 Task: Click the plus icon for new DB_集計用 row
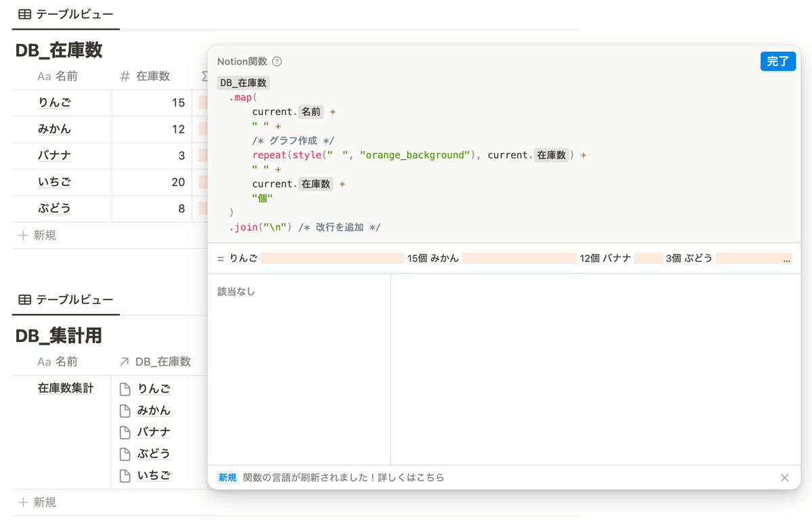[x=23, y=502]
